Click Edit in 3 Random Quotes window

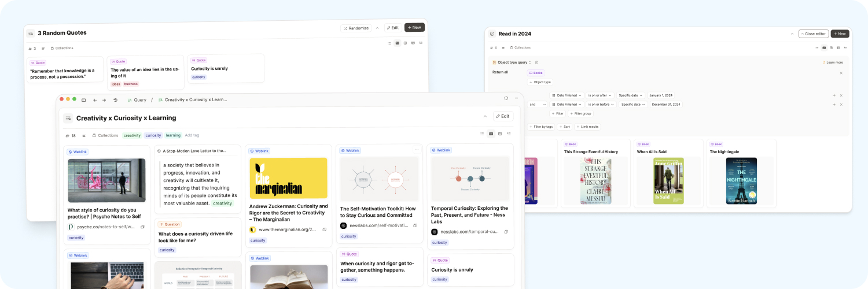click(393, 27)
